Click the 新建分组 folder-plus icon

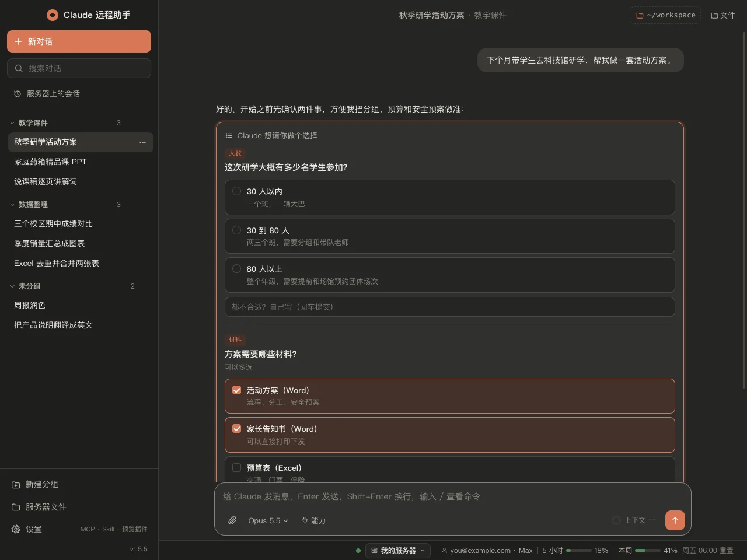tap(16, 485)
